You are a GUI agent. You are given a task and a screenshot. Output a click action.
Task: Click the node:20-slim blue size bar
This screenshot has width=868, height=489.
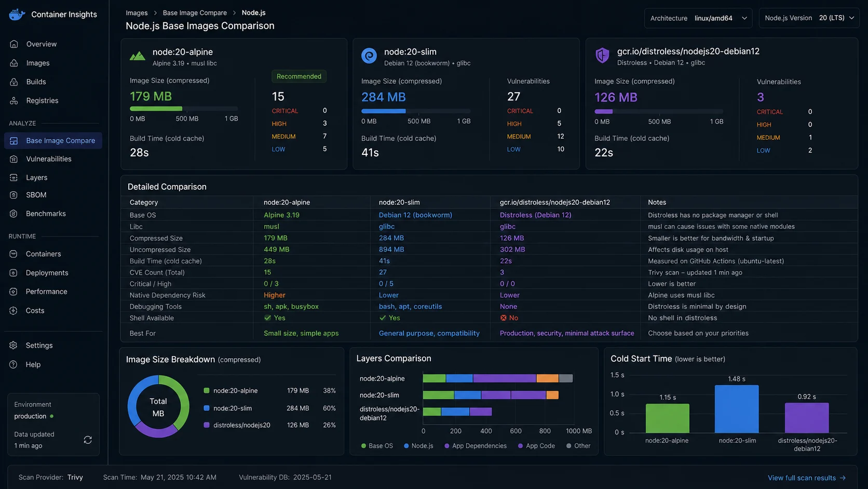(383, 111)
